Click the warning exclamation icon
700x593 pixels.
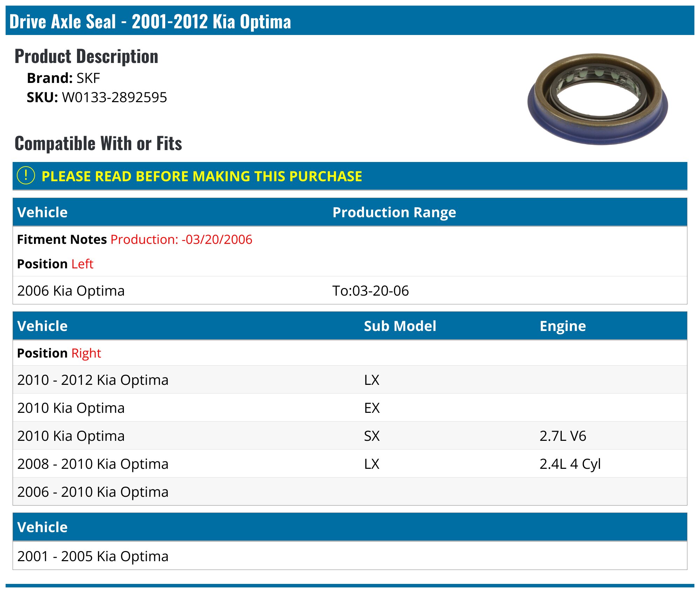pos(26,176)
